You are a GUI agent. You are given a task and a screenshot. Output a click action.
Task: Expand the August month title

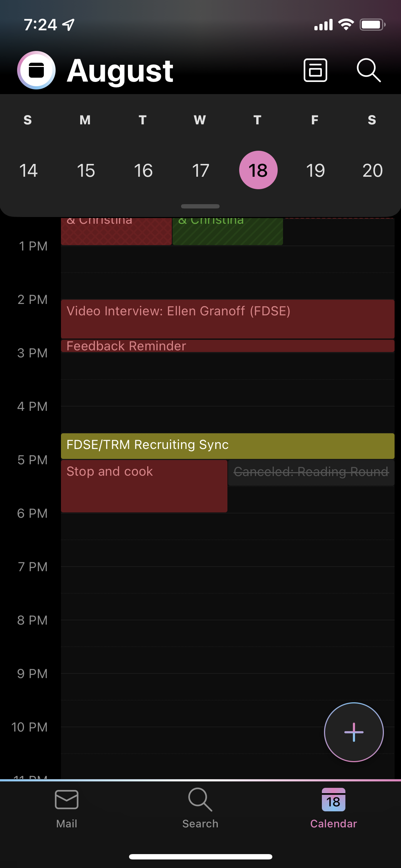(x=120, y=71)
